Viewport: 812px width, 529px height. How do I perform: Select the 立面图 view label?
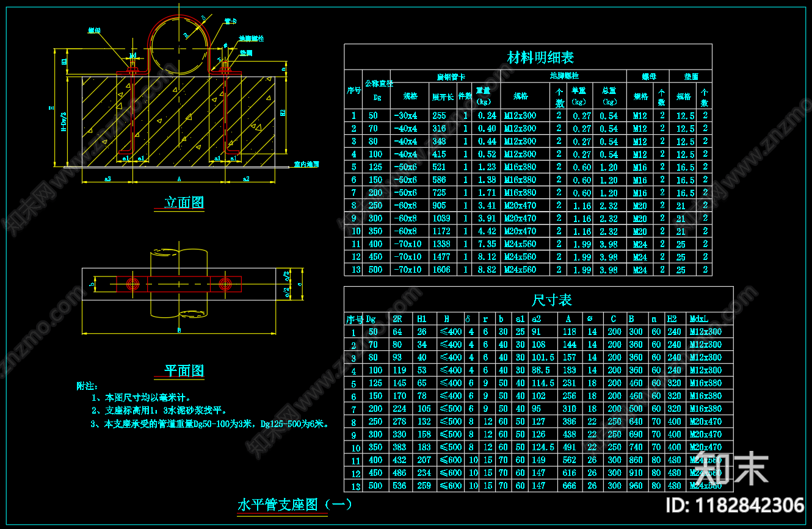(x=184, y=203)
